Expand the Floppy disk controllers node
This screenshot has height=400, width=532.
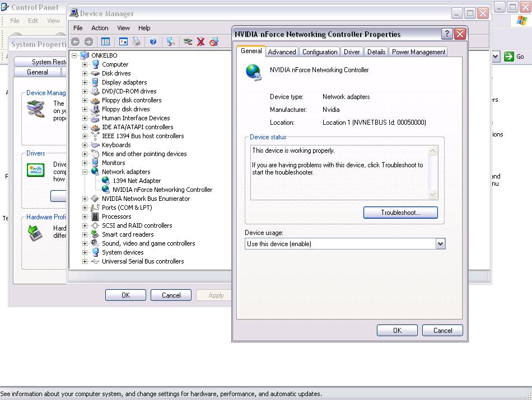point(85,100)
